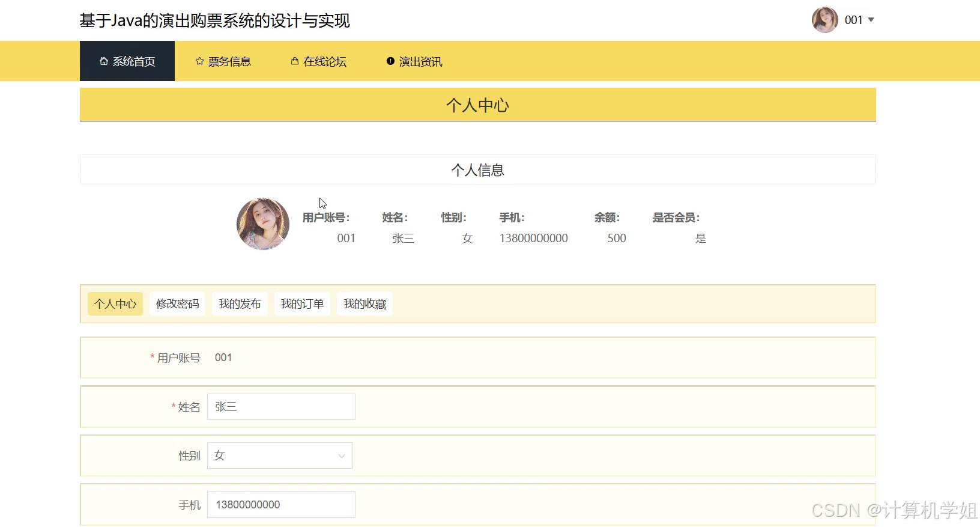This screenshot has width=980, height=527.
Task: Switch to 我的收藏 tab
Action: [x=364, y=304]
